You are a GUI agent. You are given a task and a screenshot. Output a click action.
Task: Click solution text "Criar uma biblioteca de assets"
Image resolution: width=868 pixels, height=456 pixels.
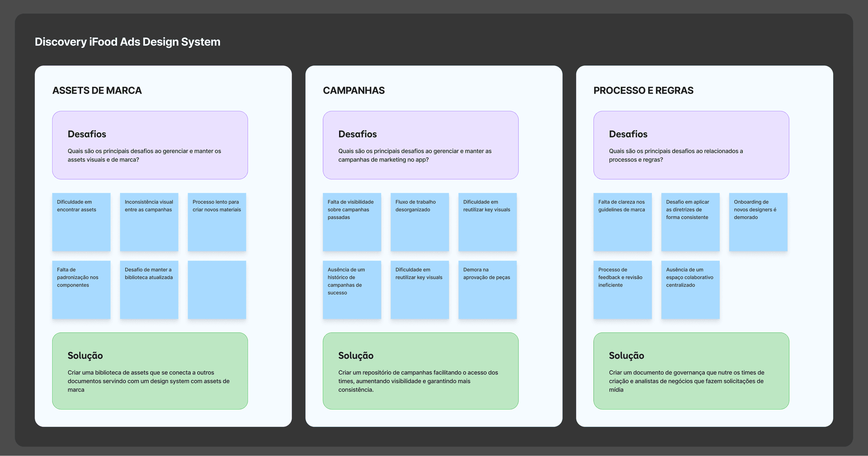[149, 381]
